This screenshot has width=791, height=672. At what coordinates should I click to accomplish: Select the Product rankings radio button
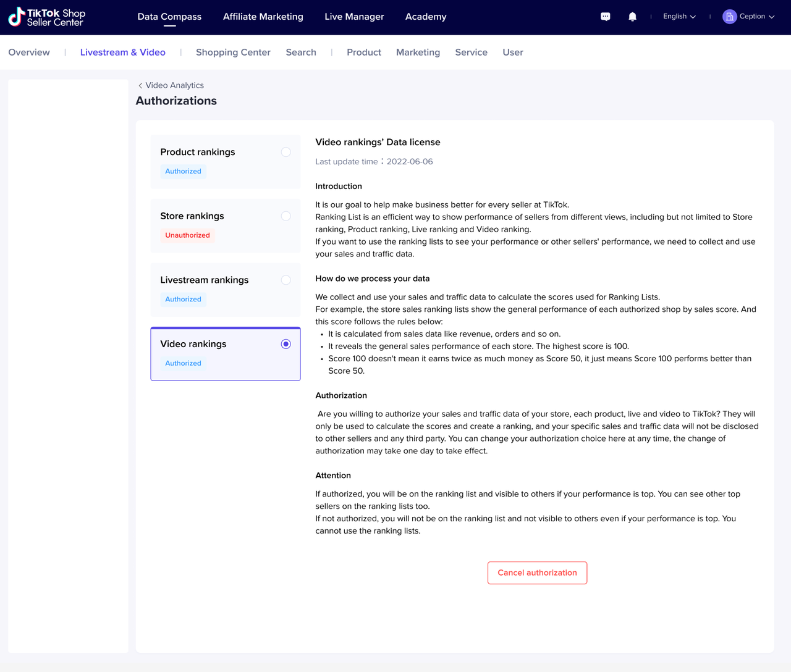coord(286,152)
